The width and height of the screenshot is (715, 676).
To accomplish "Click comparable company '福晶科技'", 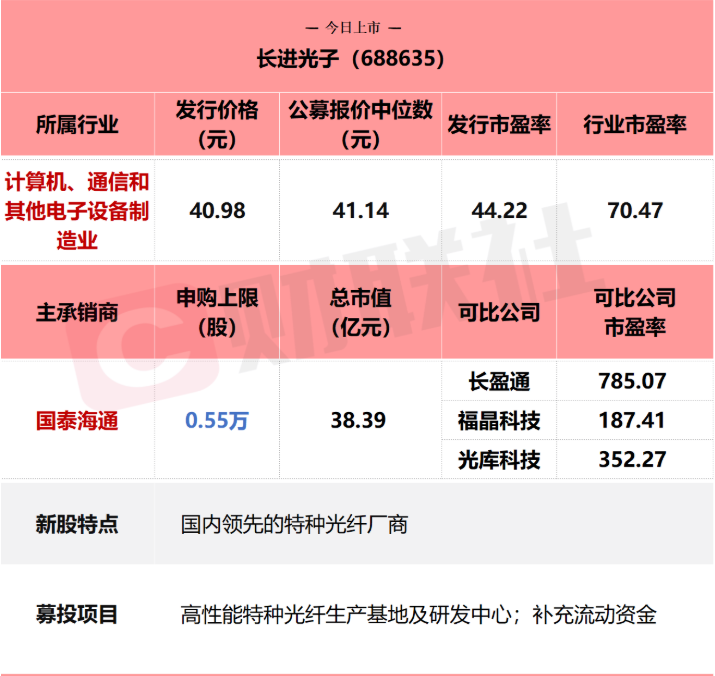I will (499, 421).
